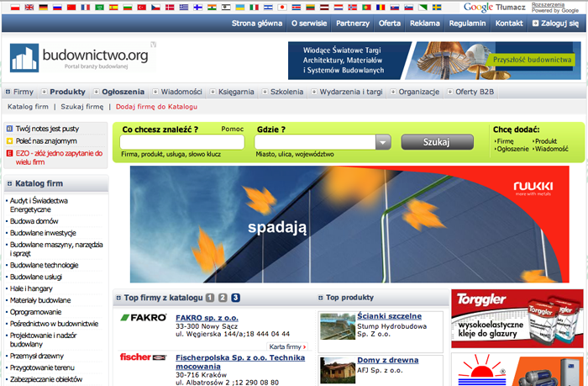
Task: Open the Gdzie location dropdown arrow
Action: [383, 142]
